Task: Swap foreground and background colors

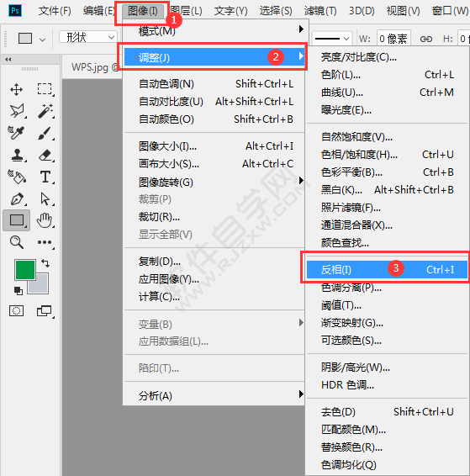Action: pyautogui.click(x=45, y=263)
